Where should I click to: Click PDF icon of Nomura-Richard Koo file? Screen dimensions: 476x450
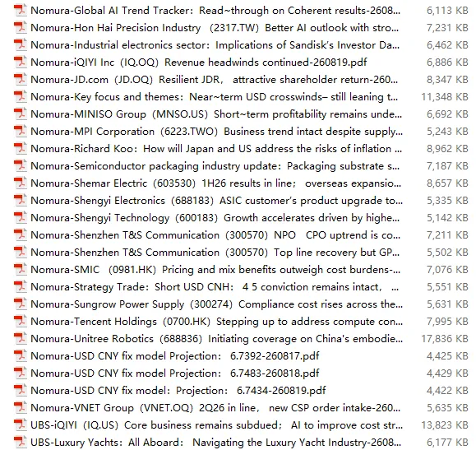coord(21,149)
